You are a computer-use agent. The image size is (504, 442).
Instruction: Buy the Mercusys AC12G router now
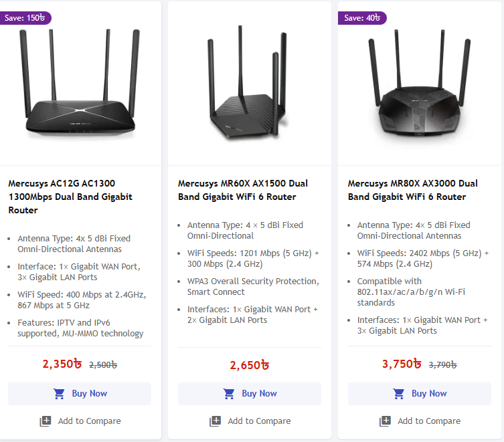[80, 394]
